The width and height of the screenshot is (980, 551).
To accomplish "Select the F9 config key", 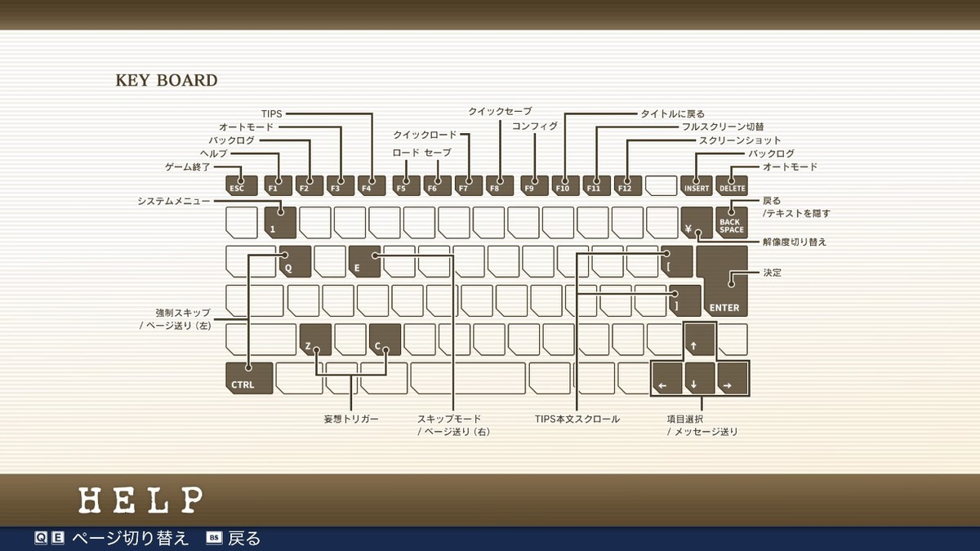I will [534, 185].
